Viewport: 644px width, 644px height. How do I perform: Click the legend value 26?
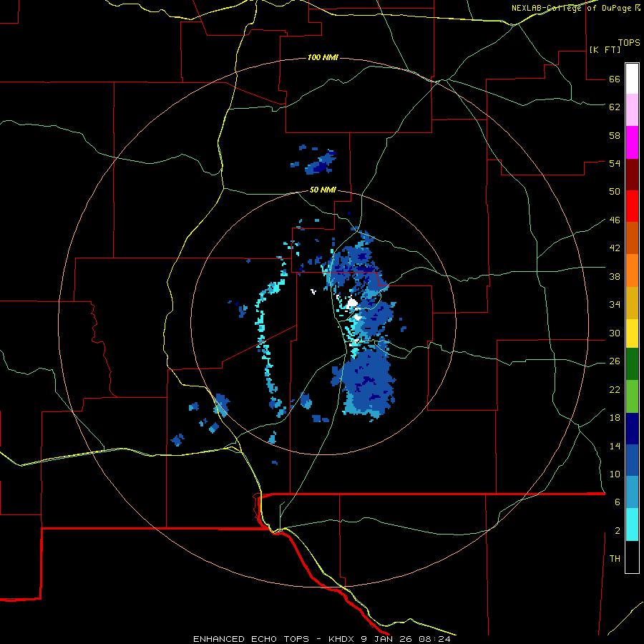click(x=615, y=361)
